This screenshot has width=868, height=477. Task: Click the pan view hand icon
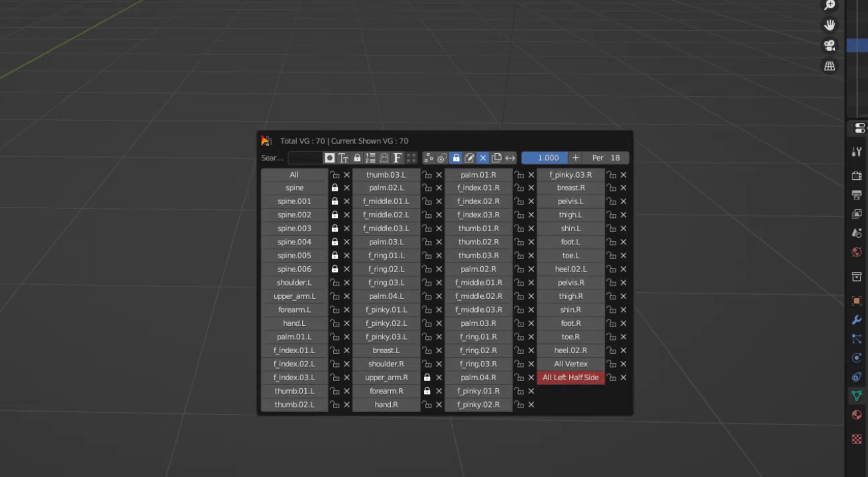(x=830, y=25)
